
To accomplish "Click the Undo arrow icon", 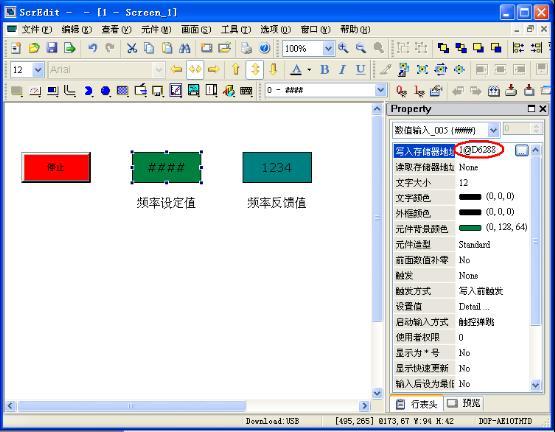I will 93,48.
